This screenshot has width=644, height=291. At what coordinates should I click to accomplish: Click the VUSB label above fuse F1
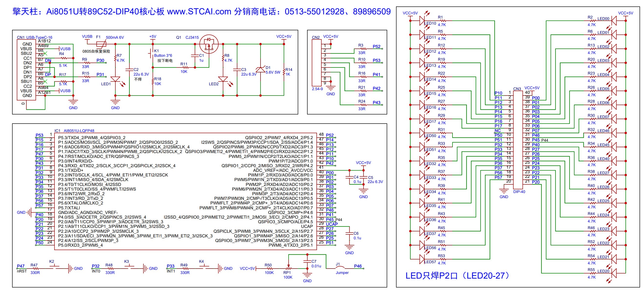pos(87,37)
